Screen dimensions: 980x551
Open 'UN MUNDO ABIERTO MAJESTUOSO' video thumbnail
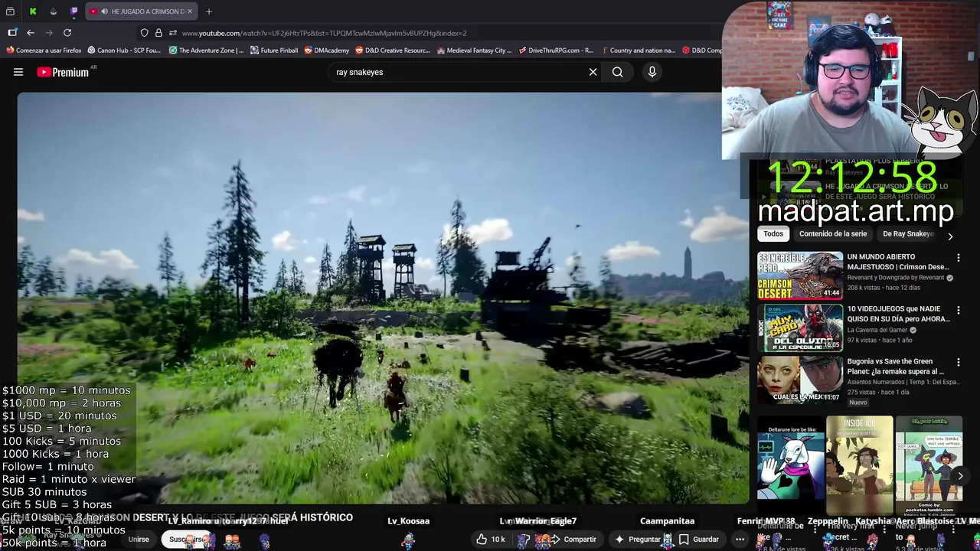(800, 275)
